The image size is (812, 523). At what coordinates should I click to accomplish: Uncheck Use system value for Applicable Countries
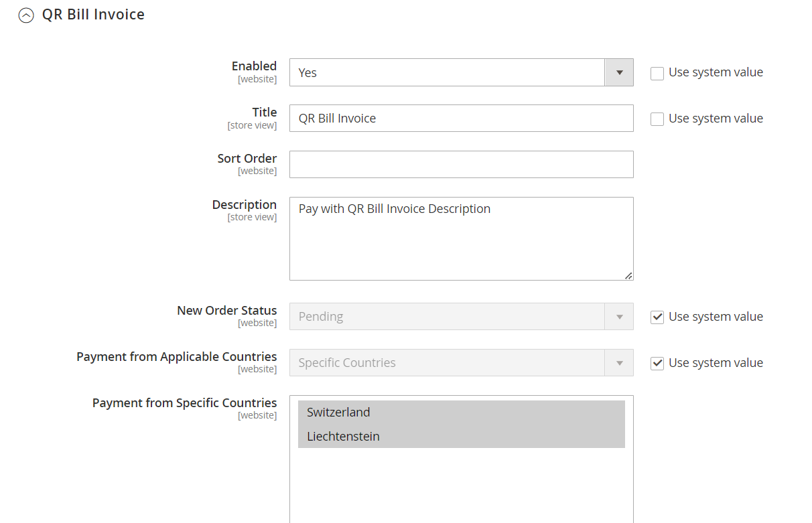657,364
